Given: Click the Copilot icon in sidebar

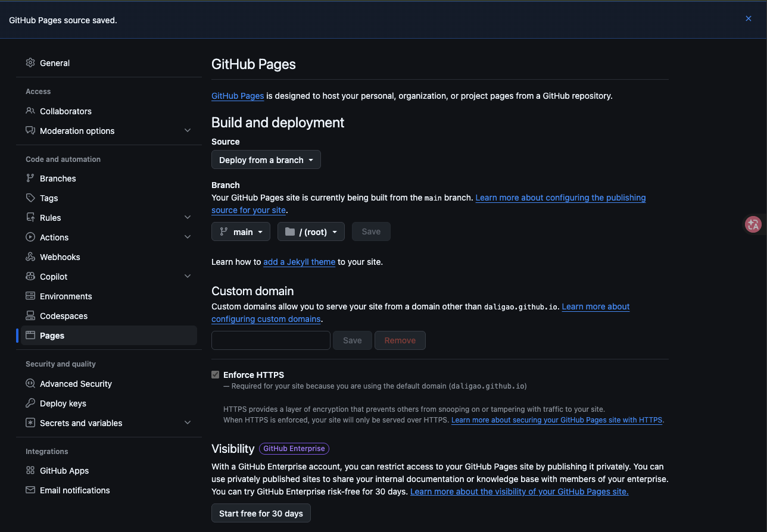Looking at the screenshot, I should 30,276.
